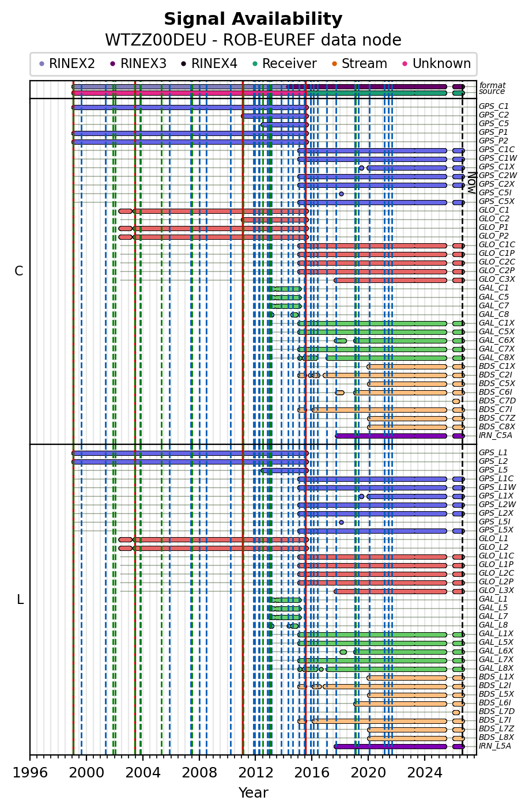Click the pink source row bar
529x812 pixels.
189,93
